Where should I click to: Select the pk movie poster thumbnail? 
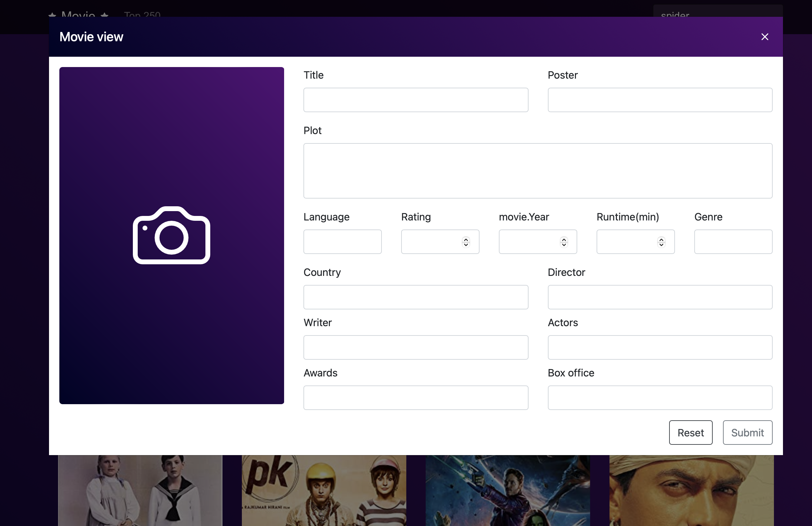(x=323, y=491)
